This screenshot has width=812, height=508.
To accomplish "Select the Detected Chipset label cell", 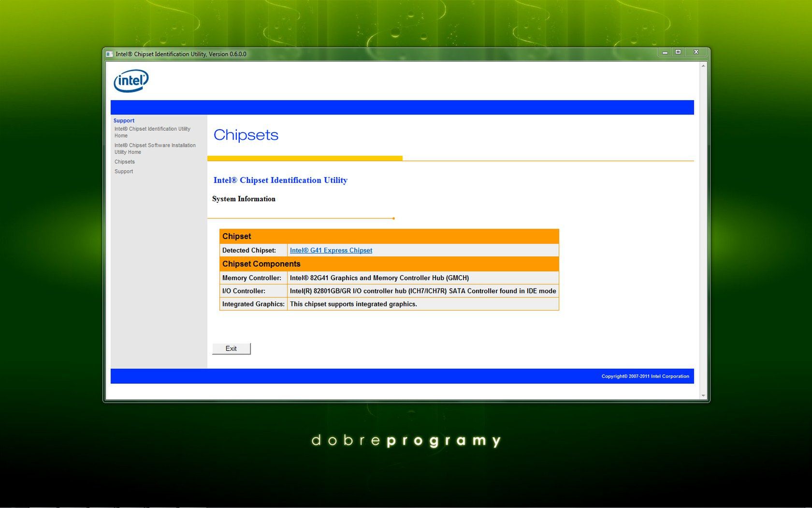I will pyautogui.click(x=253, y=250).
